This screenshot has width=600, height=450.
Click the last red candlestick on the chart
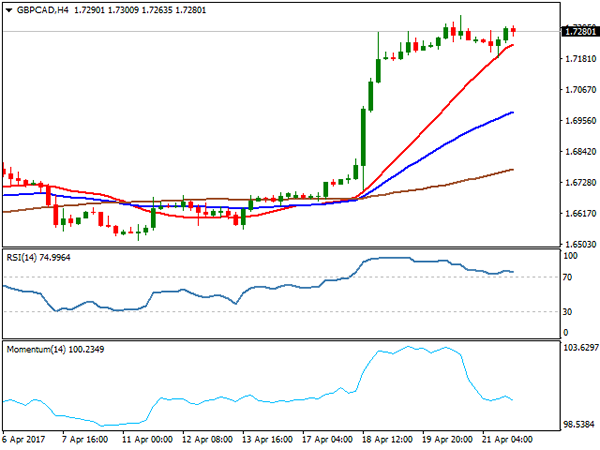click(514, 30)
